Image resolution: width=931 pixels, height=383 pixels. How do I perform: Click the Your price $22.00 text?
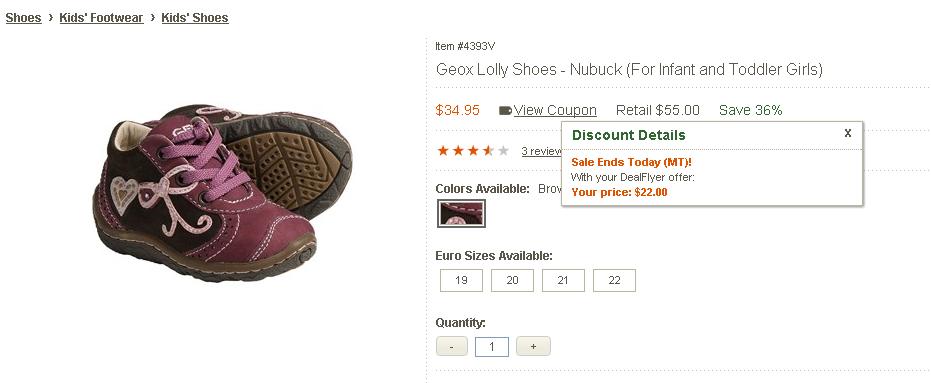coord(619,192)
